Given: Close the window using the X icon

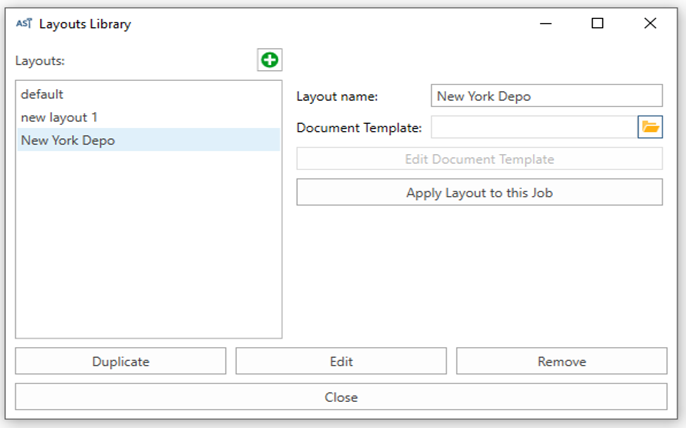Looking at the screenshot, I should pos(650,23).
